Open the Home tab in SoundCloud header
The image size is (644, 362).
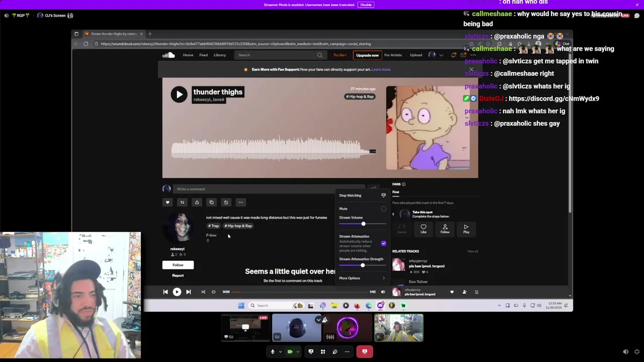[x=188, y=55]
